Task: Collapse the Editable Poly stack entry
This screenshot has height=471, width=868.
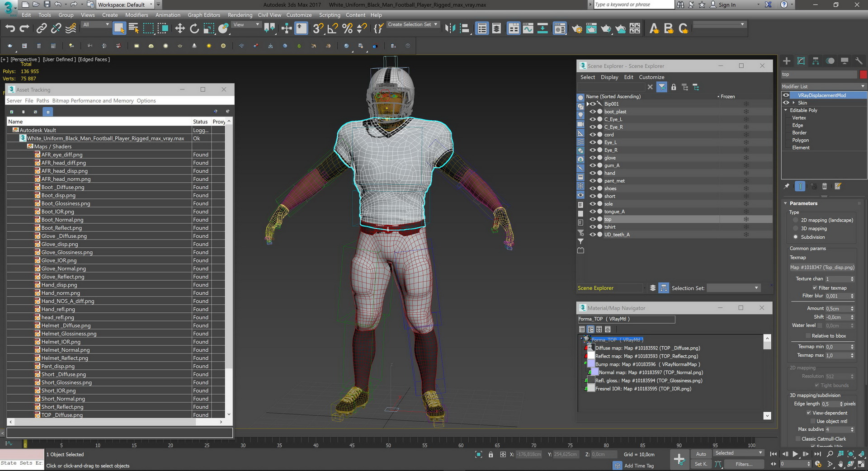Action: [786, 110]
